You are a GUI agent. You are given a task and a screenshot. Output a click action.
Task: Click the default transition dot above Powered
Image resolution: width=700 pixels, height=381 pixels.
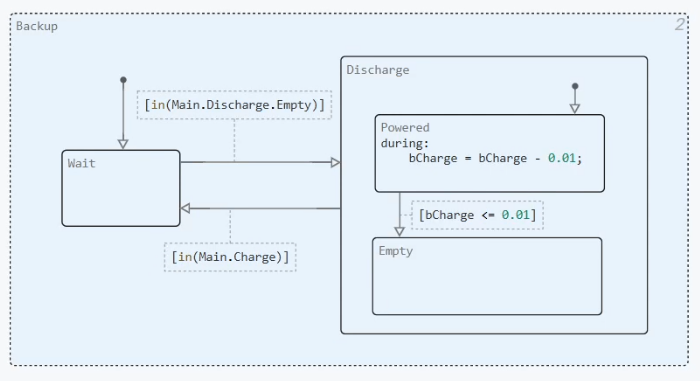coord(575,86)
